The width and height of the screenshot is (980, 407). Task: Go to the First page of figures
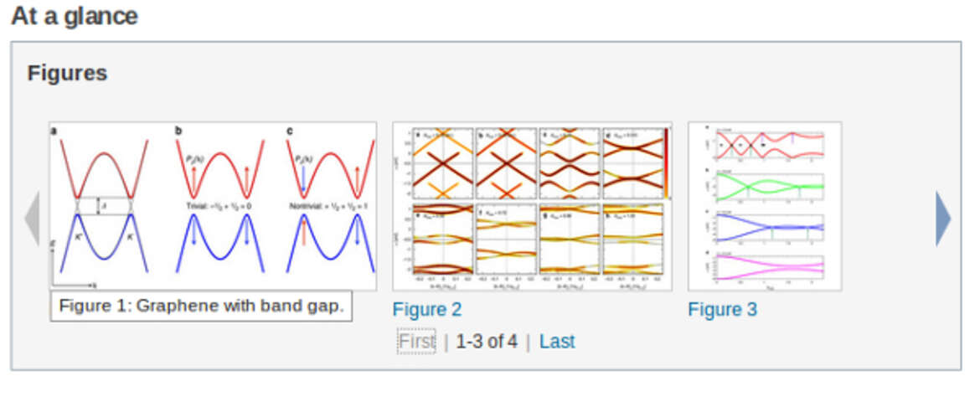pyautogui.click(x=416, y=342)
